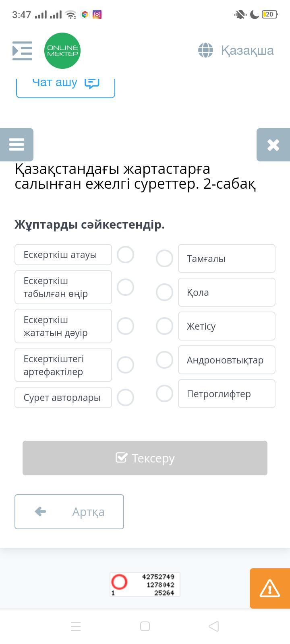Click the Чат ашу chat button

tap(66, 83)
